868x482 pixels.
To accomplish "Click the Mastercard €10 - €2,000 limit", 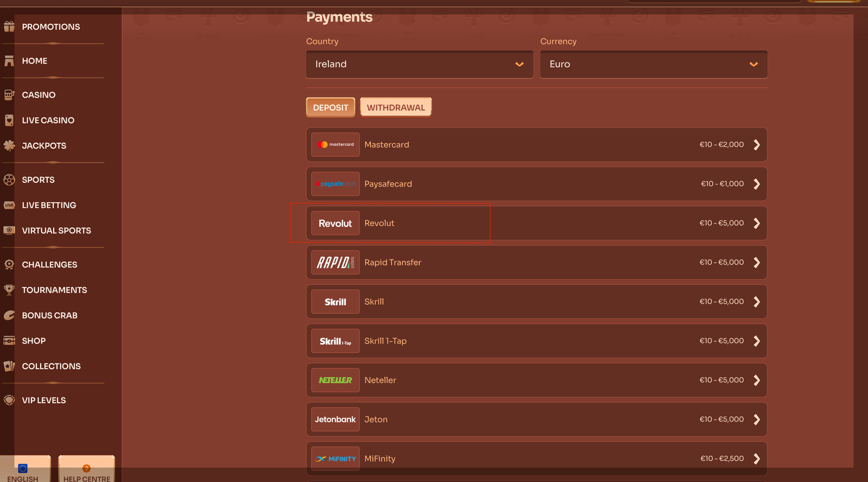I will [722, 144].
